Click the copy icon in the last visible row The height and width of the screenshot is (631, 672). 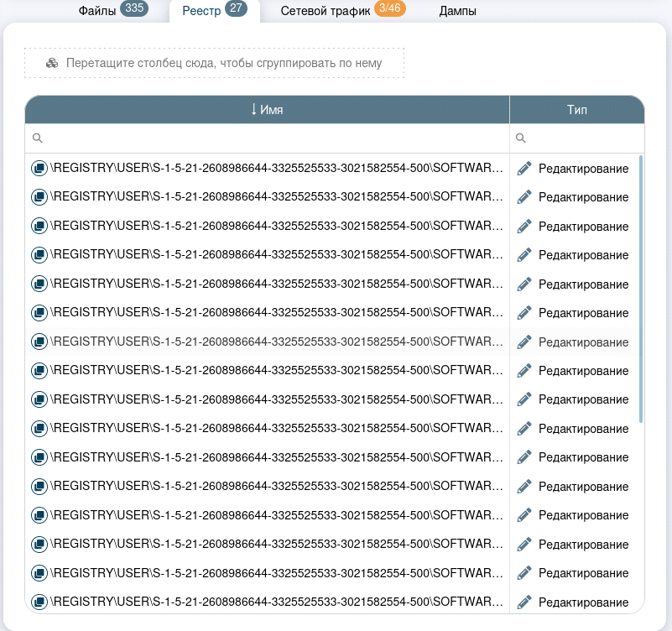click(x=39, y=602)
